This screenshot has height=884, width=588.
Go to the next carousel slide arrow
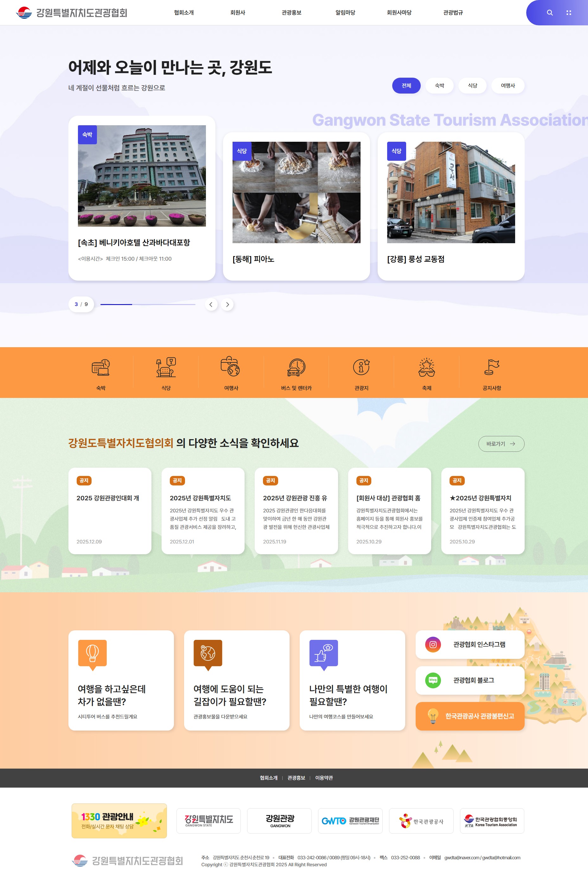point(227,304)
